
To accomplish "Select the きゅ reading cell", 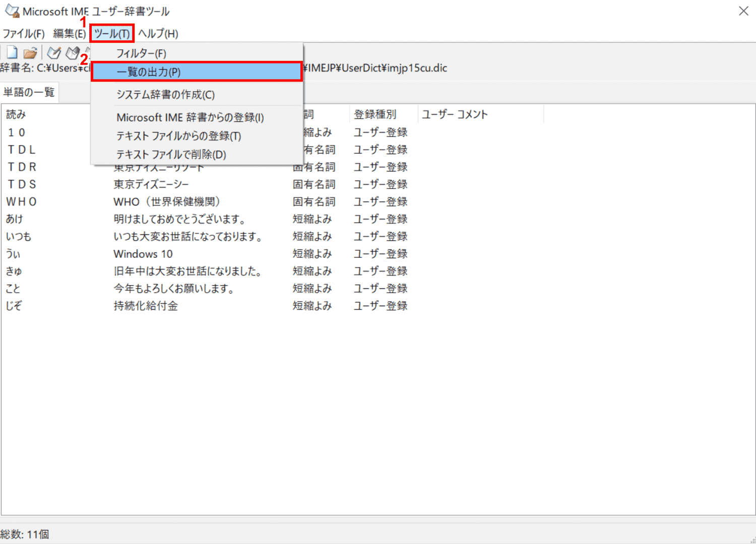I will tap(14, 271).
